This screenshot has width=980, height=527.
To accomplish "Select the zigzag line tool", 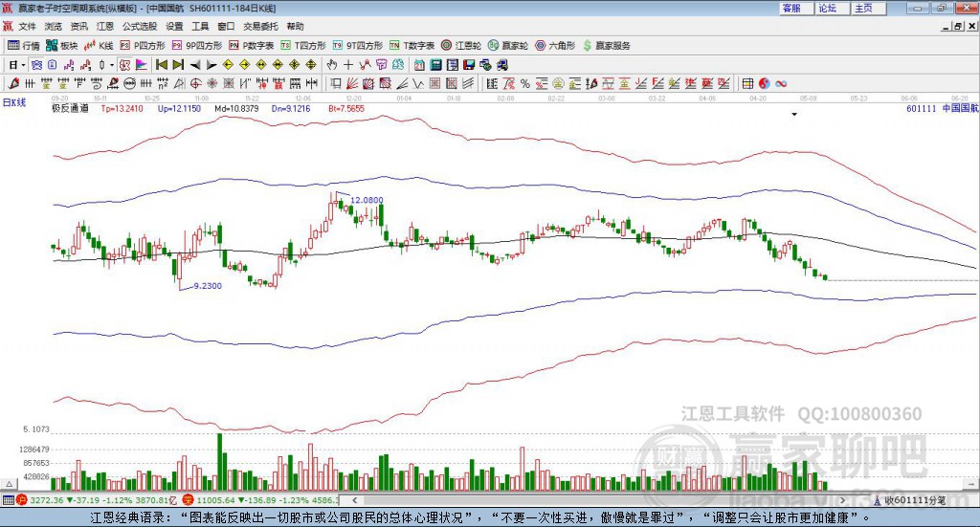I will coord(417,83).
